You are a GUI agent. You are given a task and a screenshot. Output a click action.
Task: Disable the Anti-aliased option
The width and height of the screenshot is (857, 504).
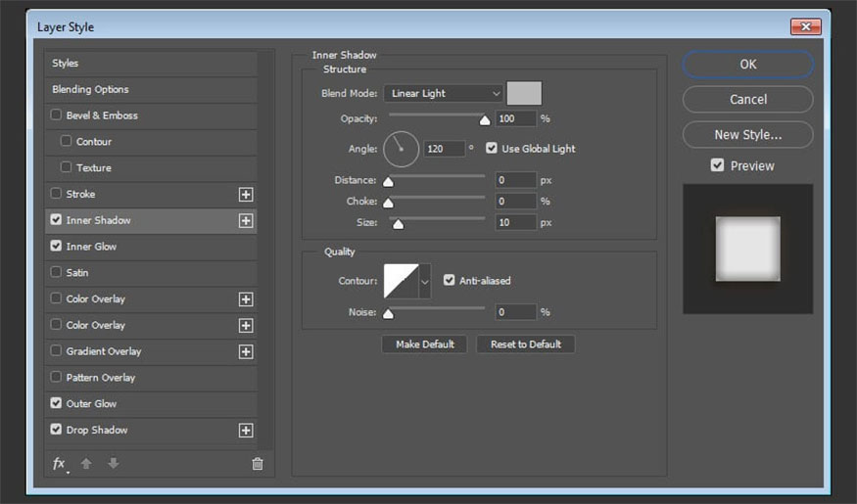(450, 280)
